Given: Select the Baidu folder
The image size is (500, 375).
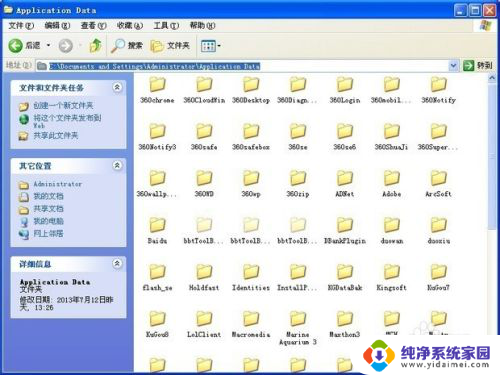Looking at the screenshot, I should tap(157, 231).
